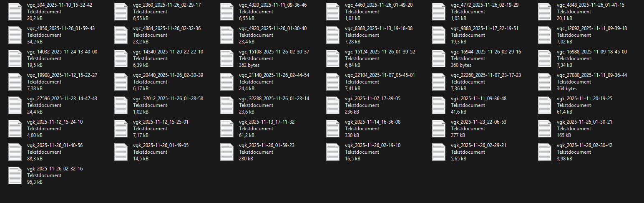Select file name vgc_32012_2025-11-26_01-28-58
Image resolution: width=644 pixels, height=203 pixels.
168,99
